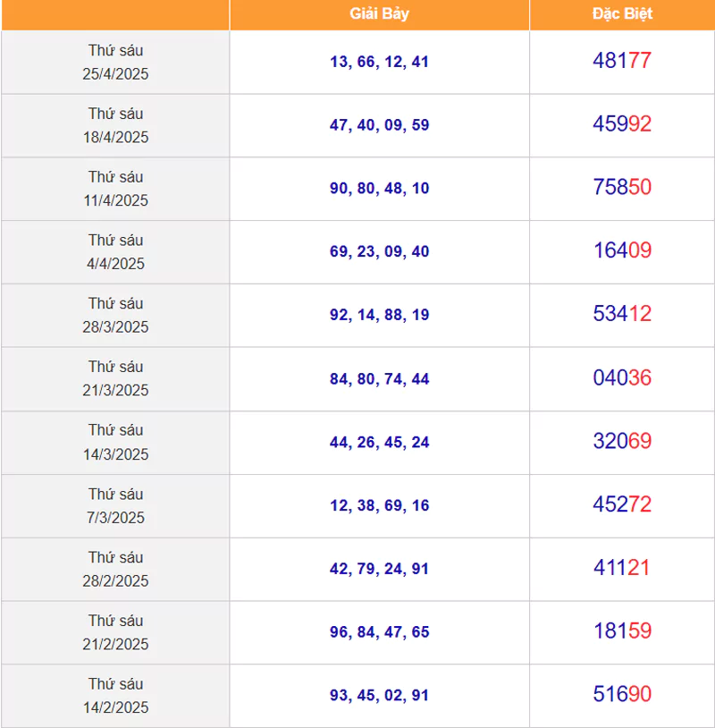
Task: Click Giải Bảy numbers 90, 80, 48, 10
Action: (x=380, y=188)
